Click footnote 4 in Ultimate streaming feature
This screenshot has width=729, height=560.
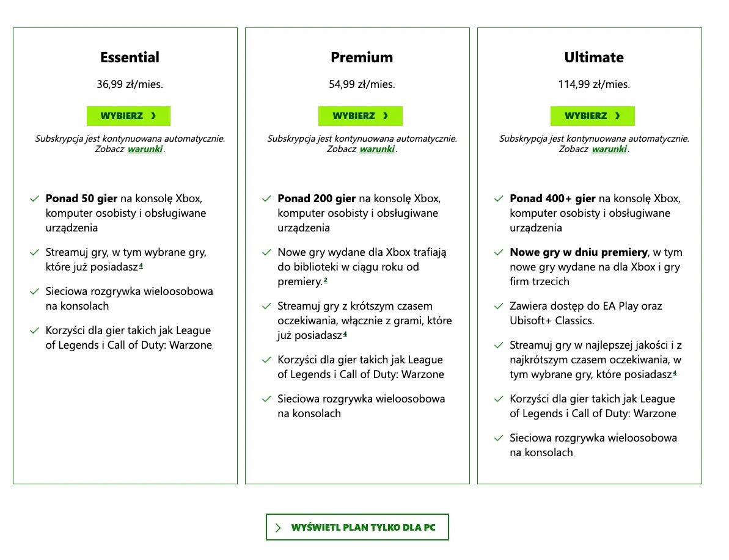675,374
